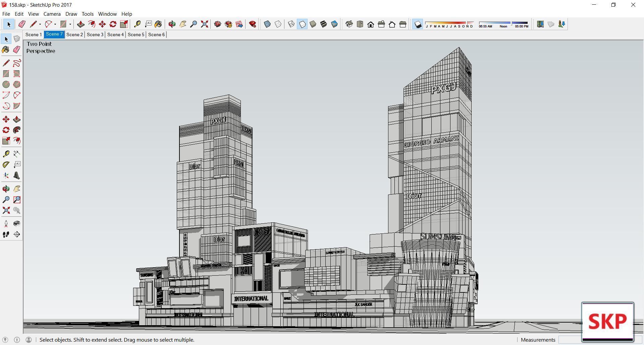This screenshot has width=644, height=345.
Task: Select the Paint Bucket tool in top toolbar
Action: (158, 24)
